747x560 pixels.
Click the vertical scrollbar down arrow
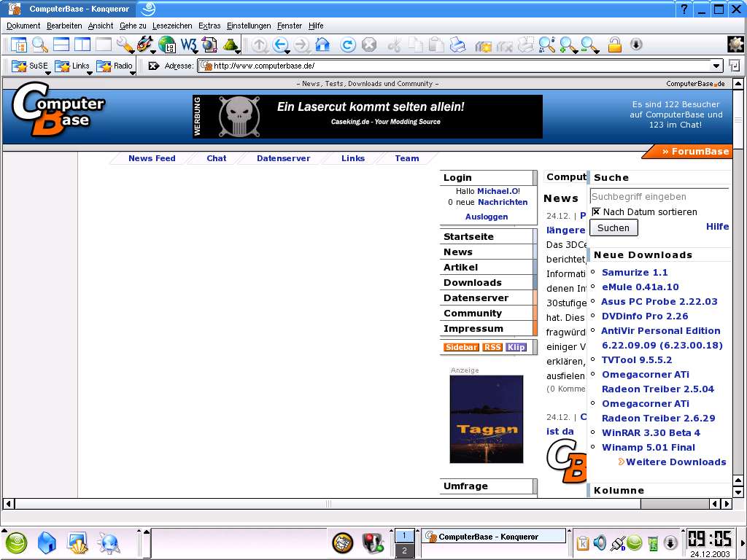738,492
